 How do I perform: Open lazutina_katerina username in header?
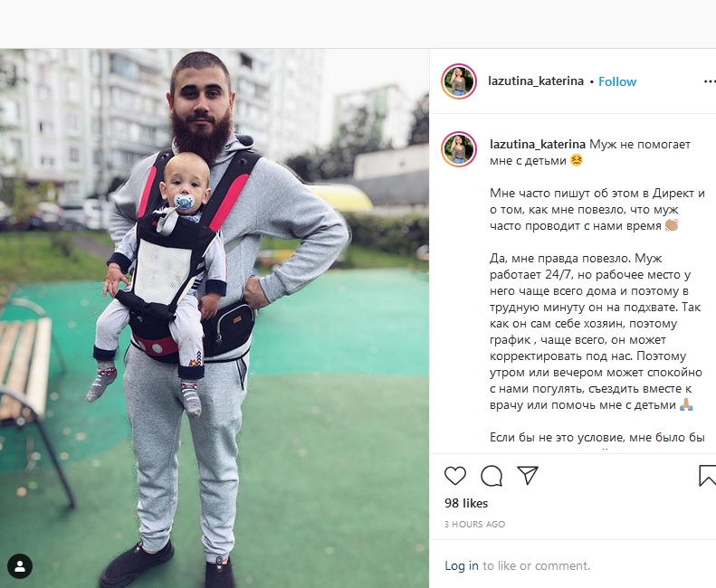coord(536,81)
